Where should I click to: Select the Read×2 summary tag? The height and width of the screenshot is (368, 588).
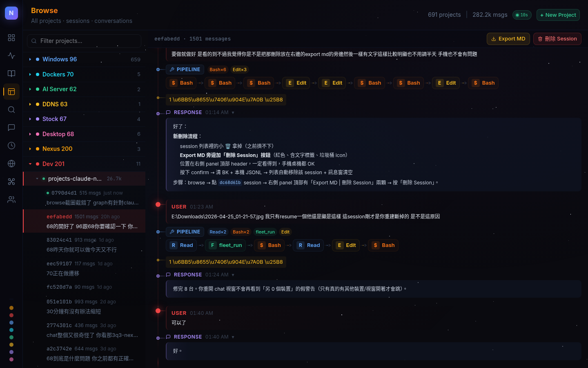pyautogui.click(x=218, y=232)
